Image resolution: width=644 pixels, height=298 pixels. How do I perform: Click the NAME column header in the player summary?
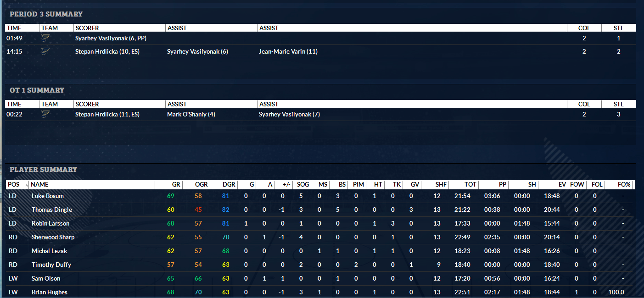click(x=39, y=184)
